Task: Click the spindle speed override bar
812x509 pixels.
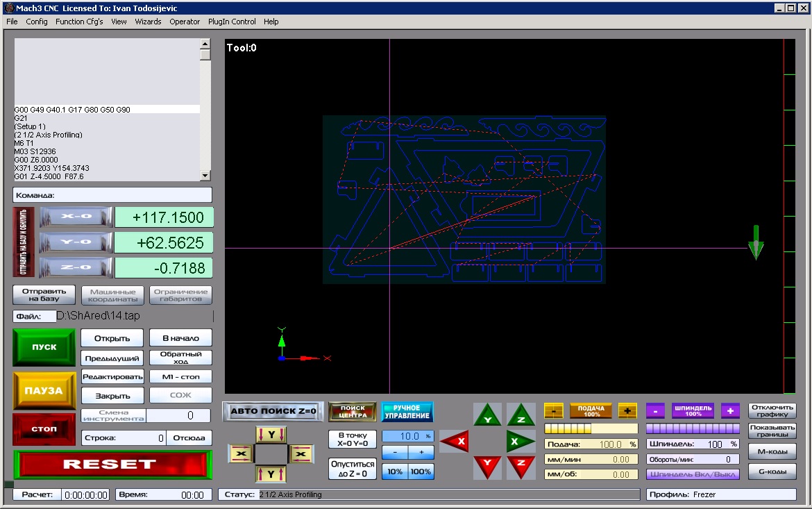Action: [693, 428]
